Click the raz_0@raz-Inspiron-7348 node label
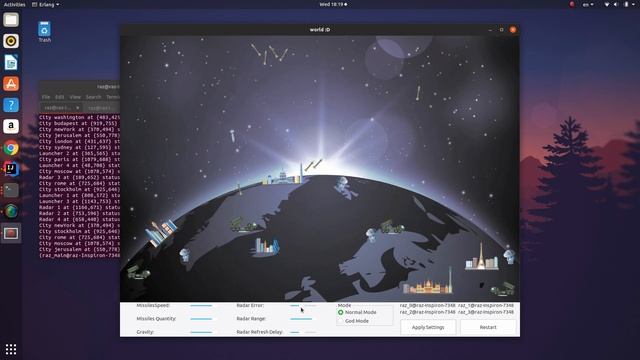 (427, 305)
